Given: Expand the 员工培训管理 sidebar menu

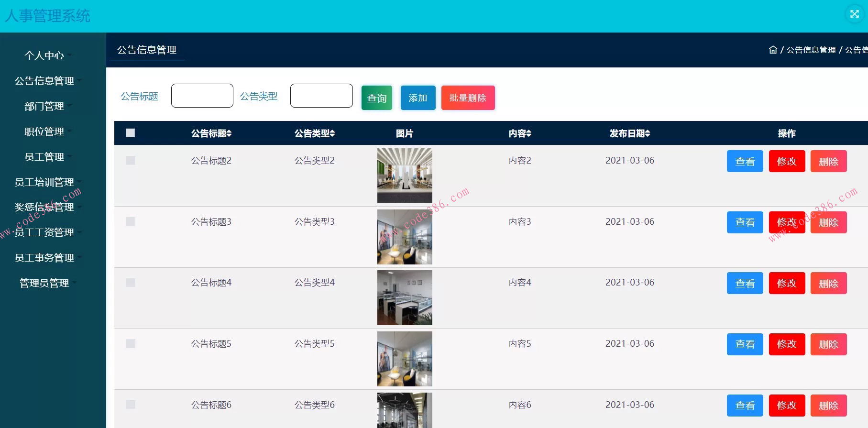Looking at the screenshot, I should point(44,182).
